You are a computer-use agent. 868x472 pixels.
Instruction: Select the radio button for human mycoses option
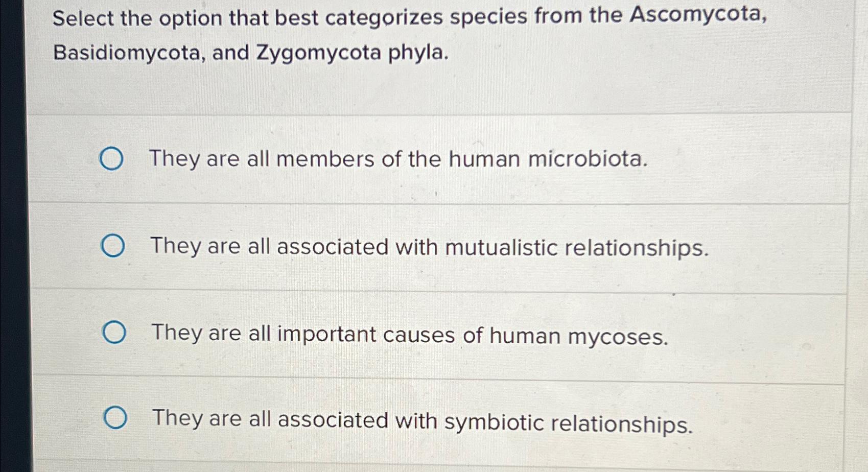point(114,333)
